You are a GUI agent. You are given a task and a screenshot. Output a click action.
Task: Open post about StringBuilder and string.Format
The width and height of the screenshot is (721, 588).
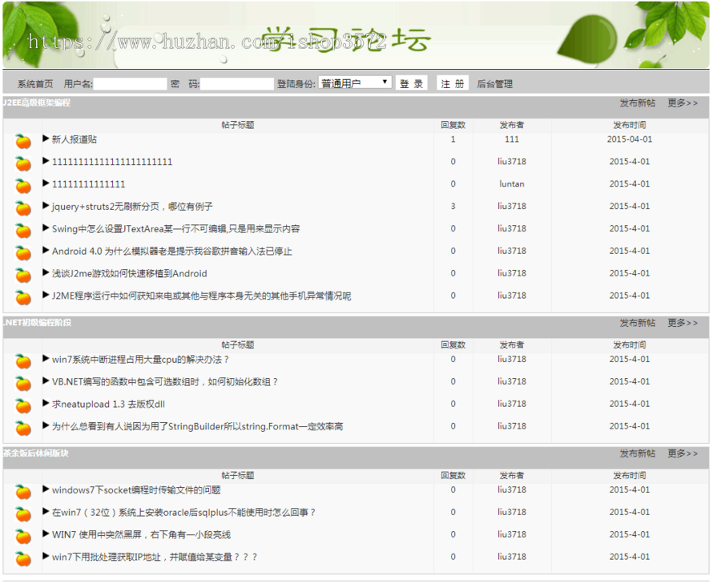click(197, 426)
